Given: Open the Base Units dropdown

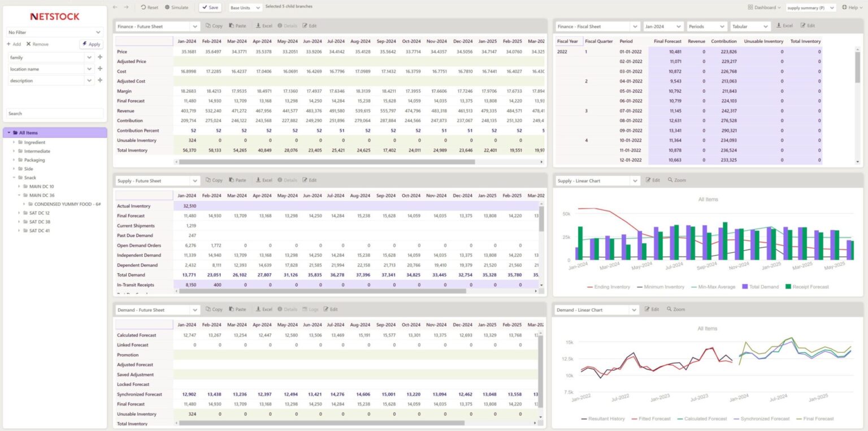Looking at the screenshot, I should tap(244, 7).
